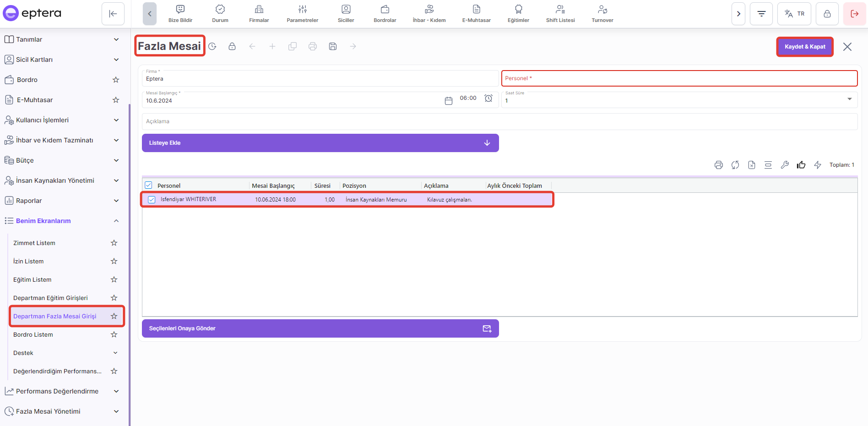Click the wrench settings icon above grid
The image size is (868, 426).
784,165
